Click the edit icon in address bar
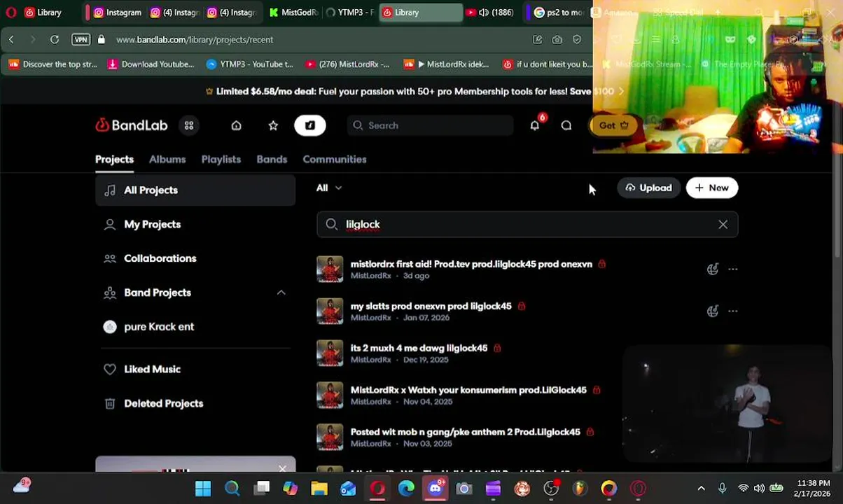843x504 pixels. pos(537,40)
